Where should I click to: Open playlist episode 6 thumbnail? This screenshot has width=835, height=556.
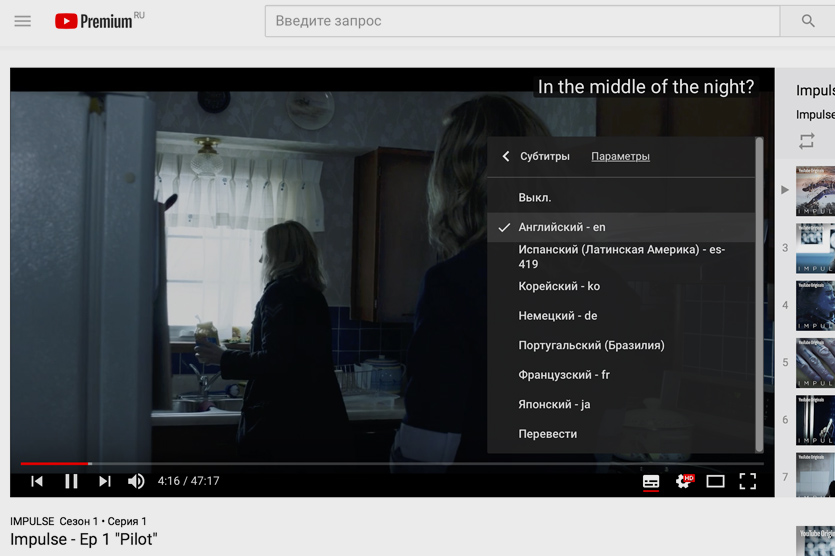pos(815,420)
